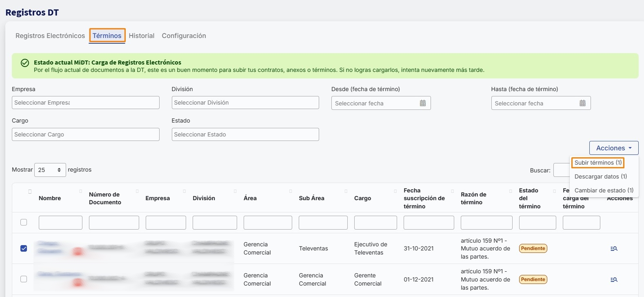View details icon for Ejecutivo de Televentas row
The height and width of the screenshot is (297, 644).
(x=614, y=248)
